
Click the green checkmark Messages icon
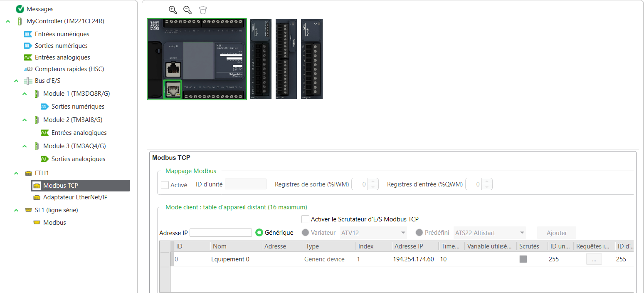pos(20,9)
